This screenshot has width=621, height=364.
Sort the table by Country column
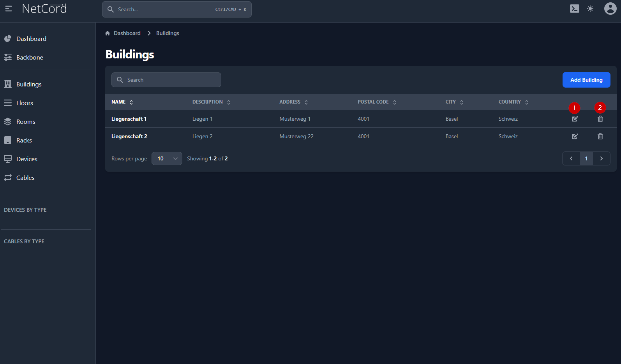[x=527, y=102]
